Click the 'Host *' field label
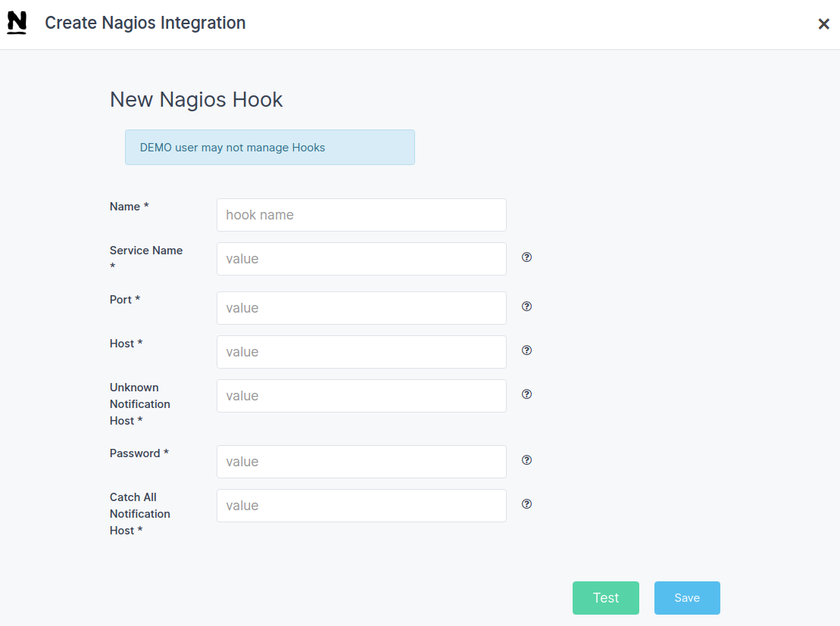Viewport: 840px width, 626px height. 126,344
